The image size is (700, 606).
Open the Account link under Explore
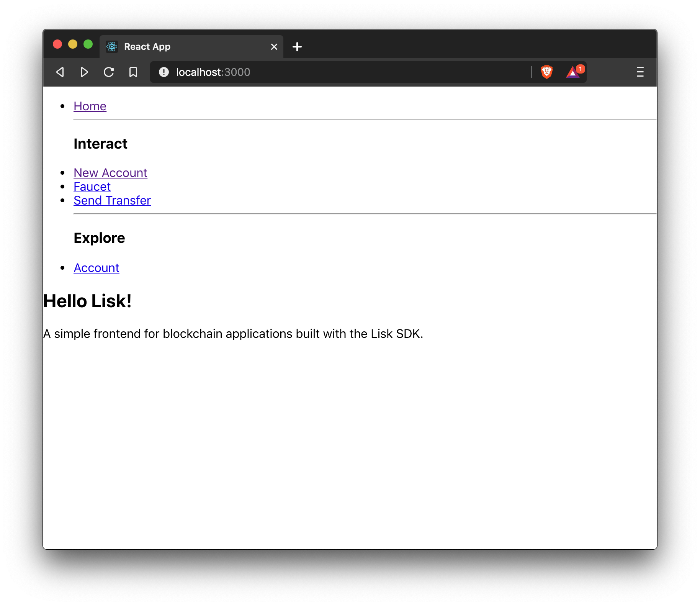96,268
